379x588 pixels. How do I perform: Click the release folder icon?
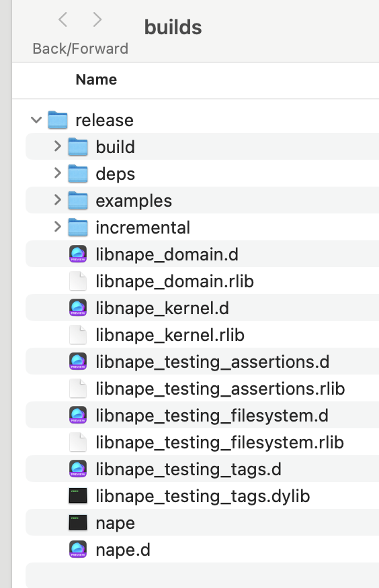(58, 120)
